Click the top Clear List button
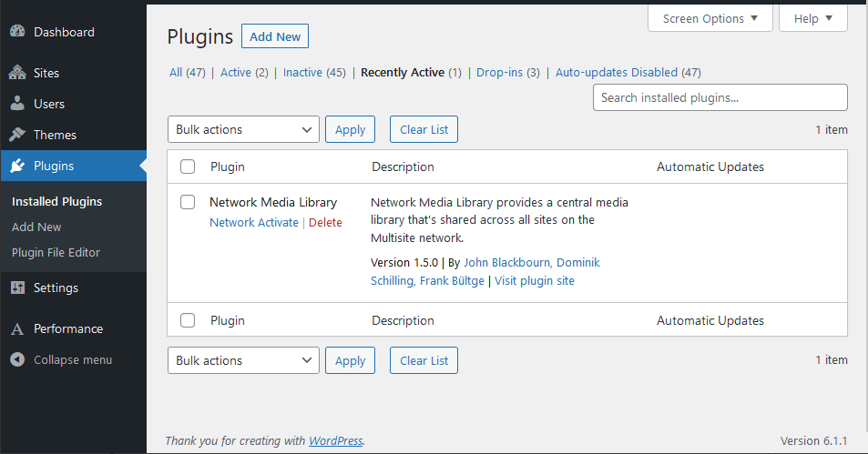 [424, 129]
